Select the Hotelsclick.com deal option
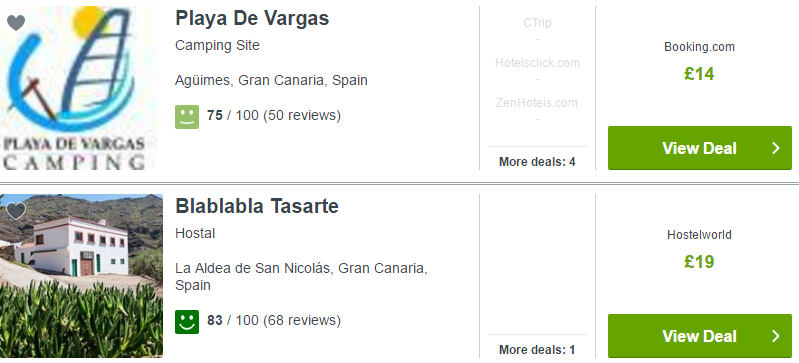This screenshot has width=799, height=363. pos(537,63)
